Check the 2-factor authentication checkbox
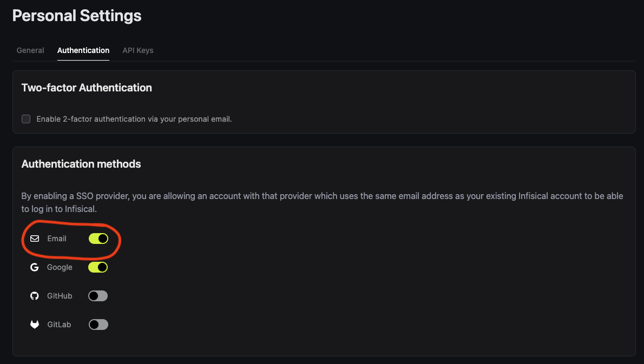 [x=26, y=119]
